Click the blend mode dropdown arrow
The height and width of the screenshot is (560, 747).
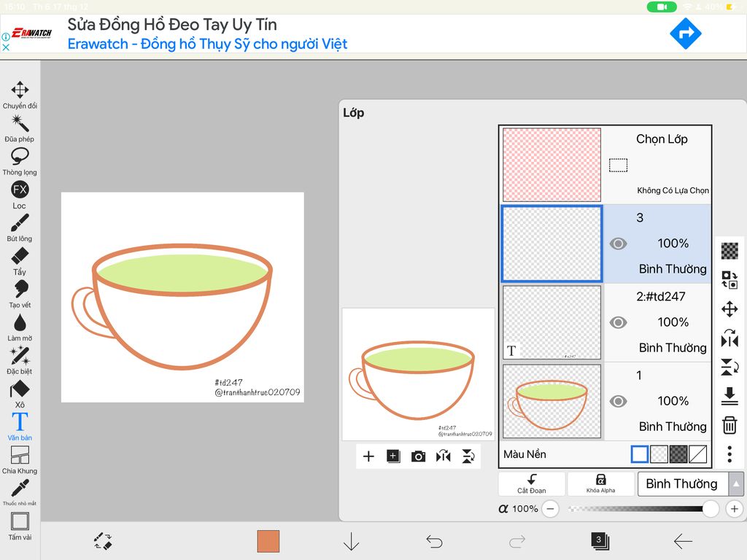736,484
